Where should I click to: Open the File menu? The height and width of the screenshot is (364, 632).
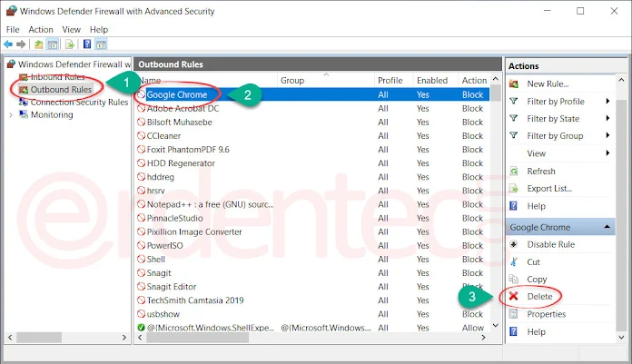click(x=13, y=29)
